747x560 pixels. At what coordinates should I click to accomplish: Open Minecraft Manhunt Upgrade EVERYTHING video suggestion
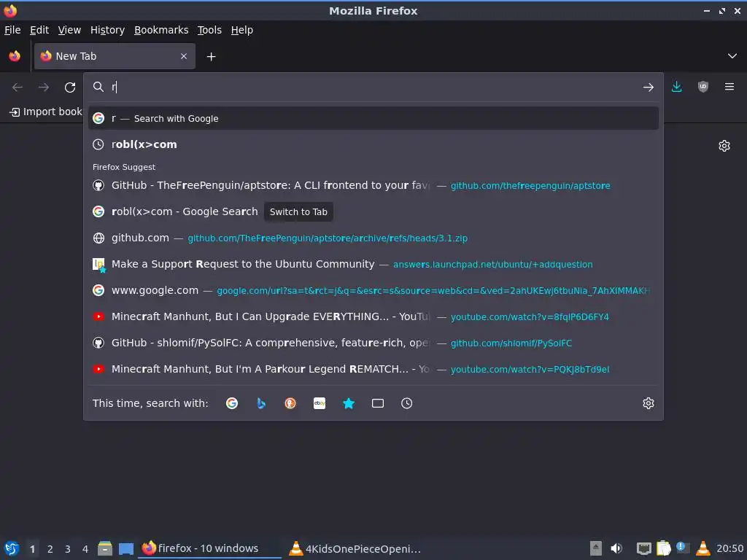tap(373, 316)
